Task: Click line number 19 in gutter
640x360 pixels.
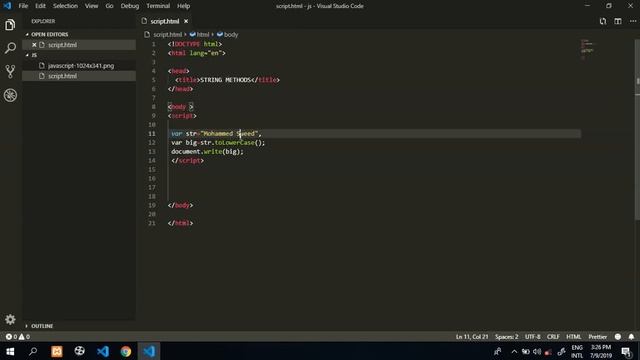Action: 152,205
